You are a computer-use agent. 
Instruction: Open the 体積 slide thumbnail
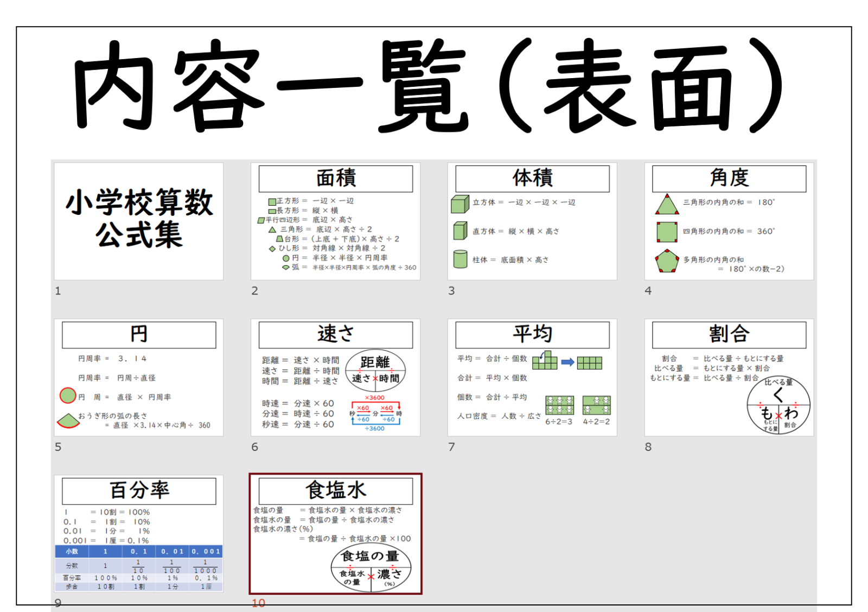point(532,221)
